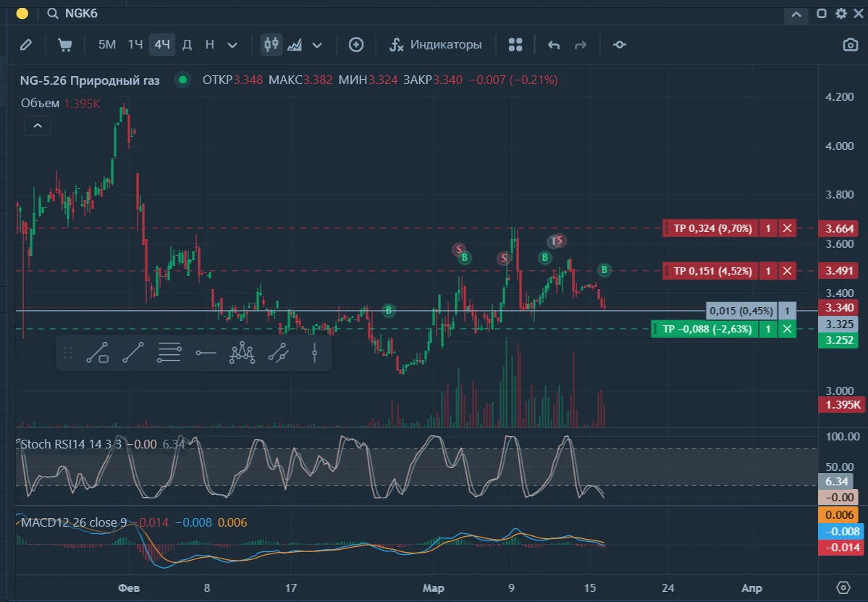Grab the drawing toolbar dotted handle

(68, 353)
